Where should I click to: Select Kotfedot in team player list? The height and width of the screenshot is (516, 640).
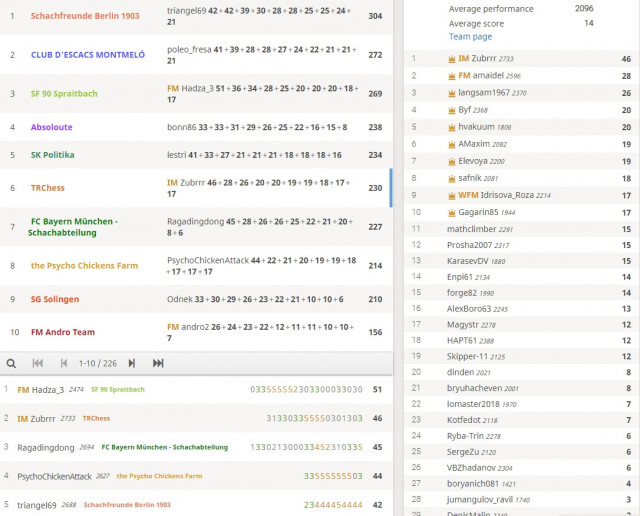(464, 420)
